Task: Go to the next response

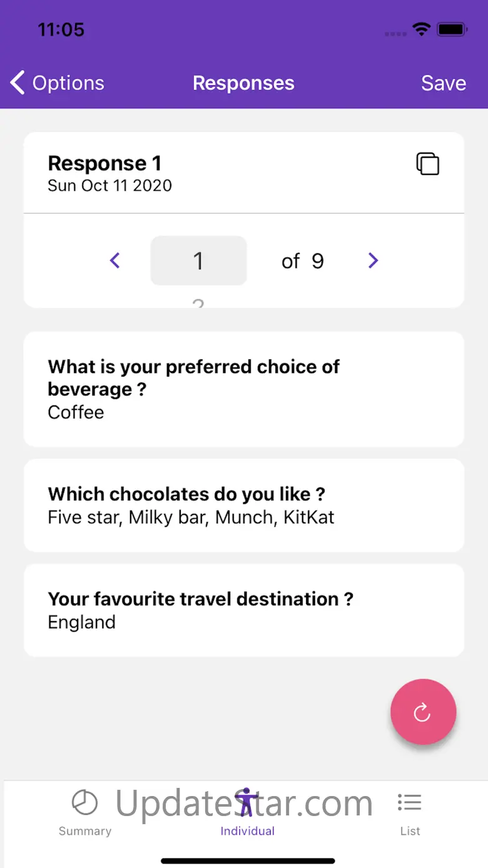Action: click(373, 260)
